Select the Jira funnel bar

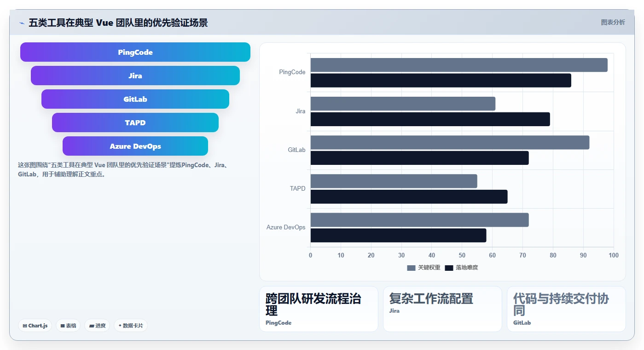tap(135, 76)
